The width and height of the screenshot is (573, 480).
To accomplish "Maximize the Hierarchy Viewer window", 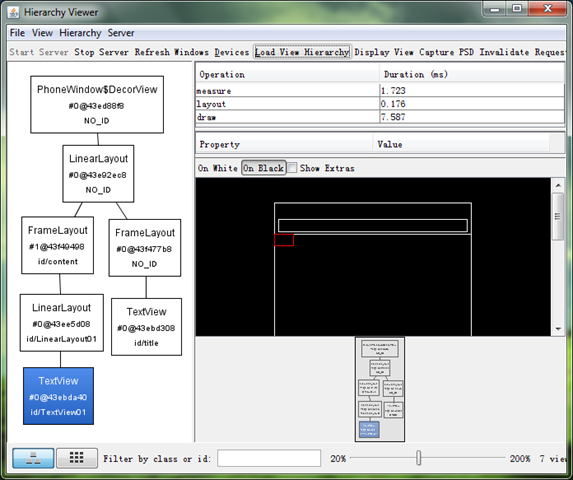I will tap(517, 9).
